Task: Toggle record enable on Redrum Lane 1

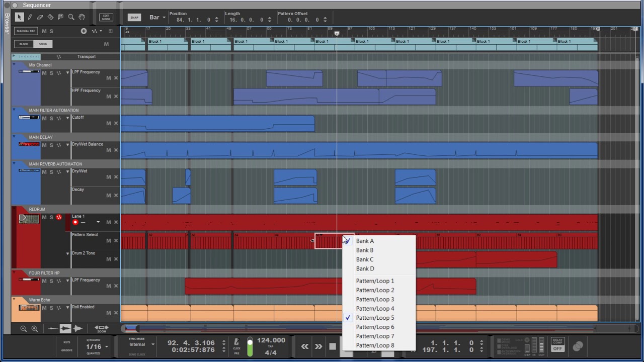Action: pyautogui.click(x=75, y=222)
